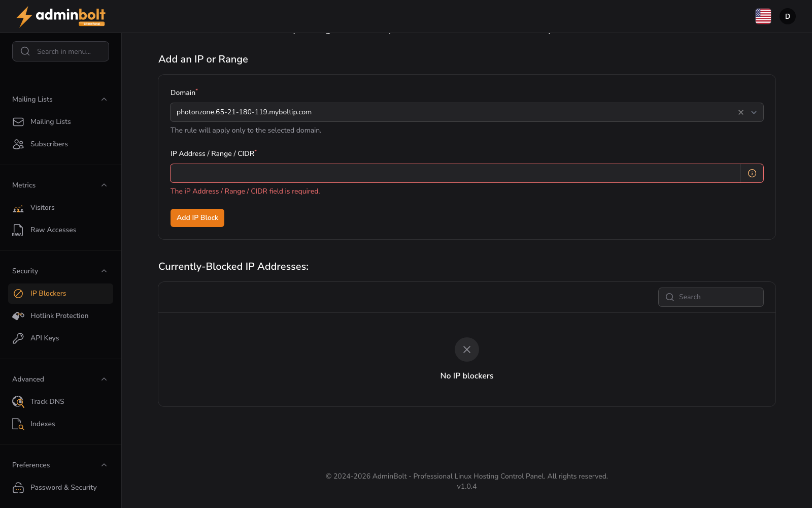This screenshot has height=508, width=812.
Task: Clear the selected domain with X
Action: click(741, 112)
